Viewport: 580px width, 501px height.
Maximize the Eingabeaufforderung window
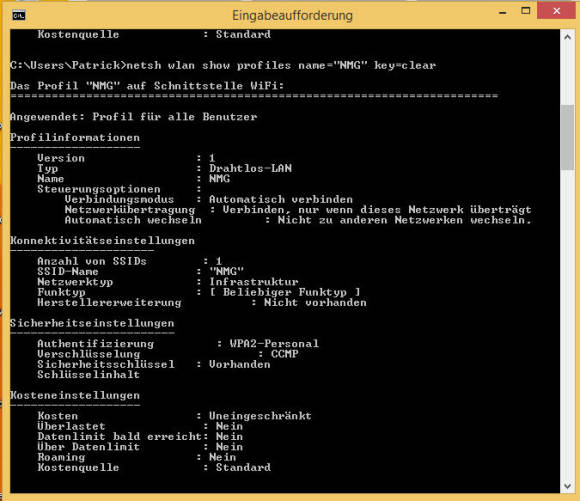pyautogui.click(x=525, y=11)
